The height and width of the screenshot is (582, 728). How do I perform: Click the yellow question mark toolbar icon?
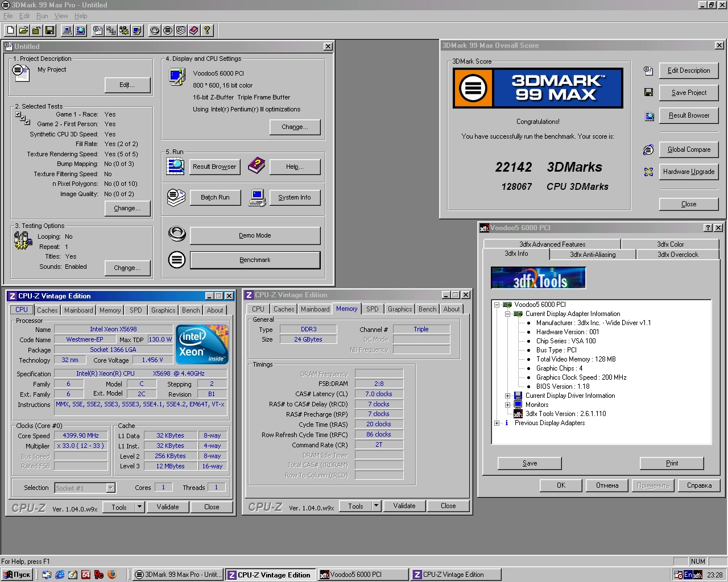(x=207, y=30)
